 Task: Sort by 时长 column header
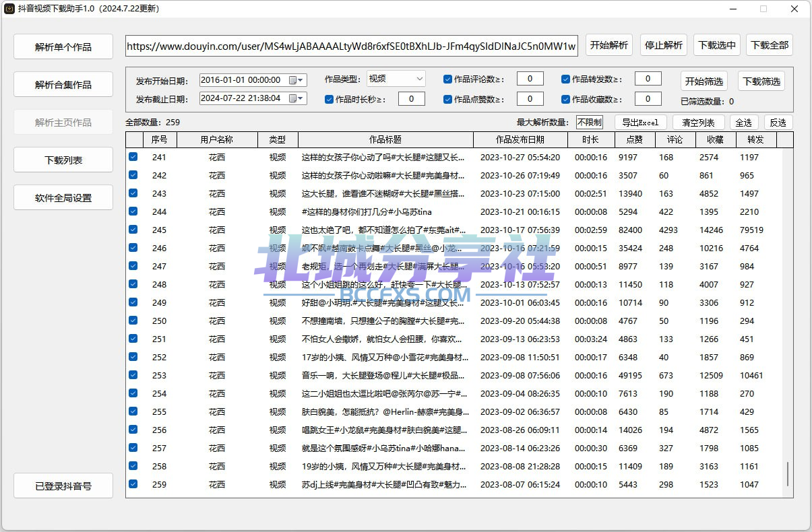coord(591,139)
